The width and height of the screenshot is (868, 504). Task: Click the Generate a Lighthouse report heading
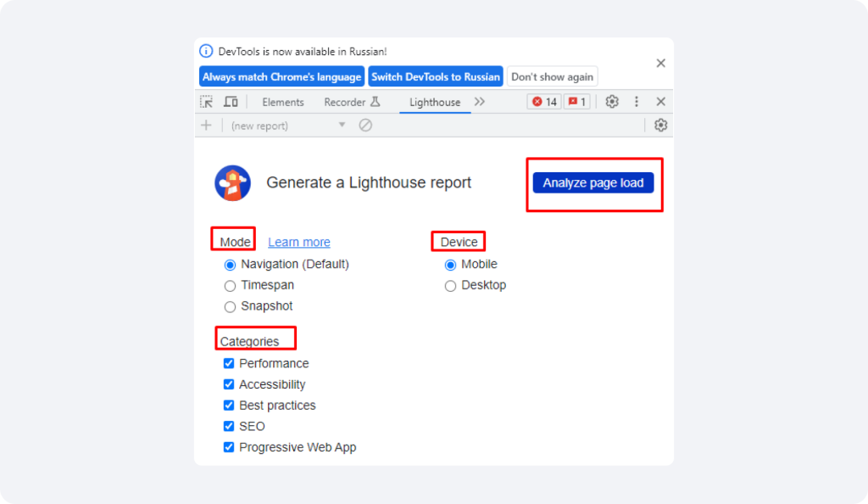[x=369, y=182]
